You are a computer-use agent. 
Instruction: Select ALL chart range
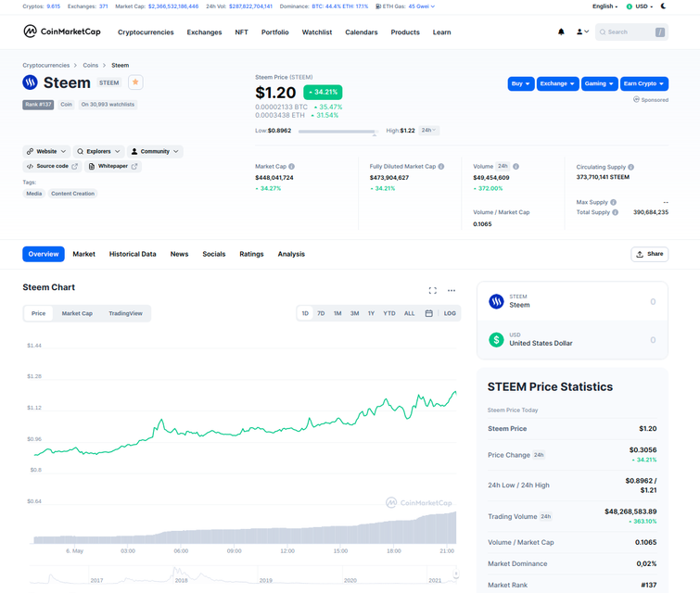point(410,313)
